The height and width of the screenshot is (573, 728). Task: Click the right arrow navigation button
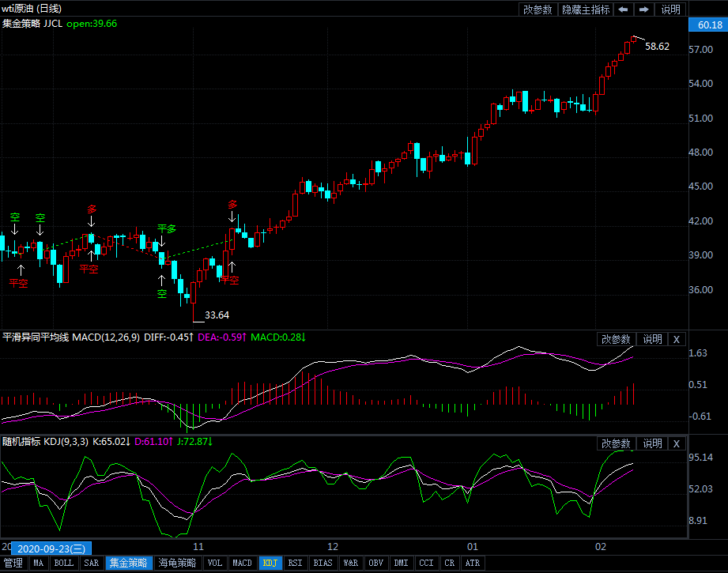click(644, 9)
